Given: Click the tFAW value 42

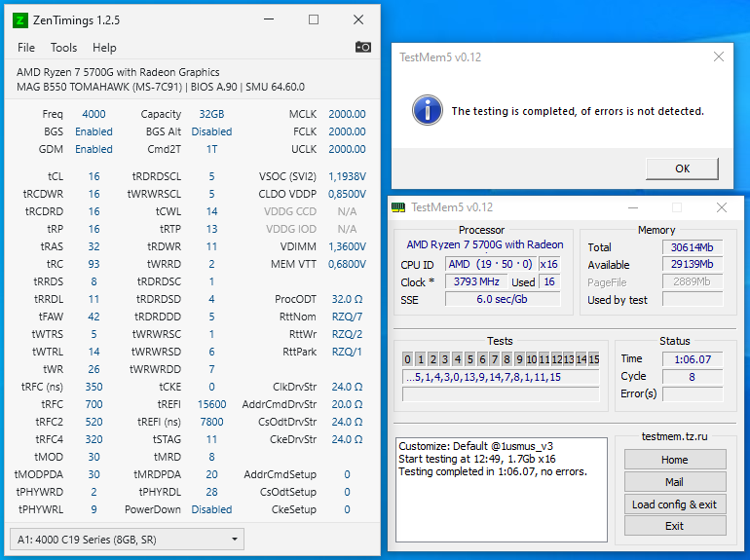Looking at the screenshot, I should pos(94,317).
